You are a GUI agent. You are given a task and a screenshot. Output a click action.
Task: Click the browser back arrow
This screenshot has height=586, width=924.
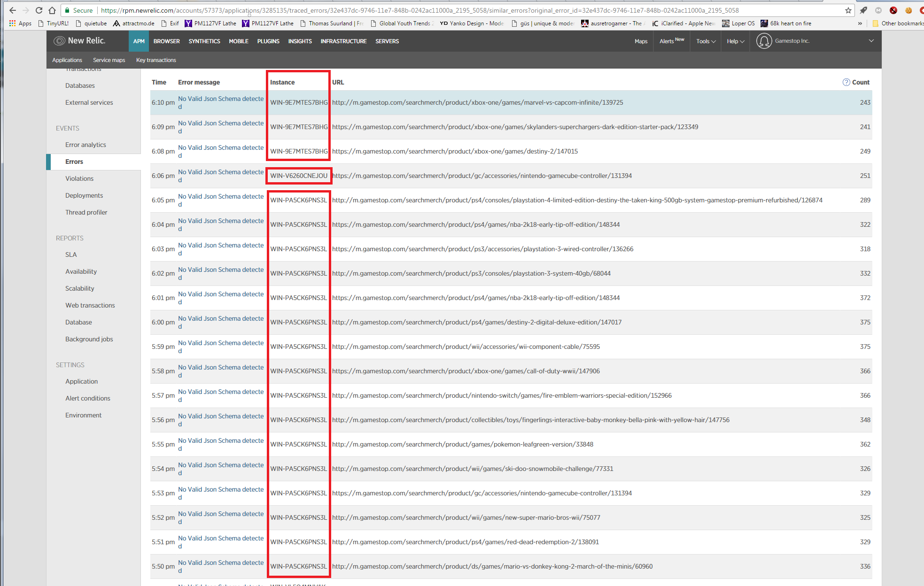(13, 10)
